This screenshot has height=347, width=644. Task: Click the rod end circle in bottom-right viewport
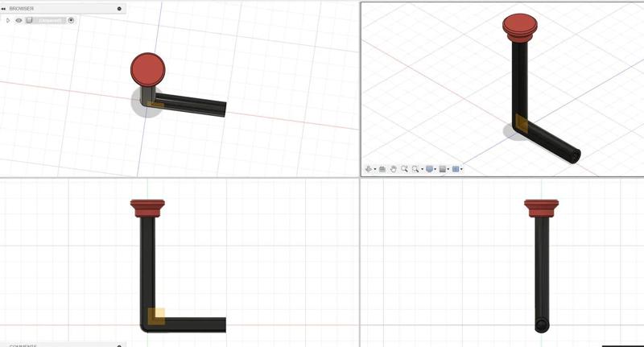(542, 326)
